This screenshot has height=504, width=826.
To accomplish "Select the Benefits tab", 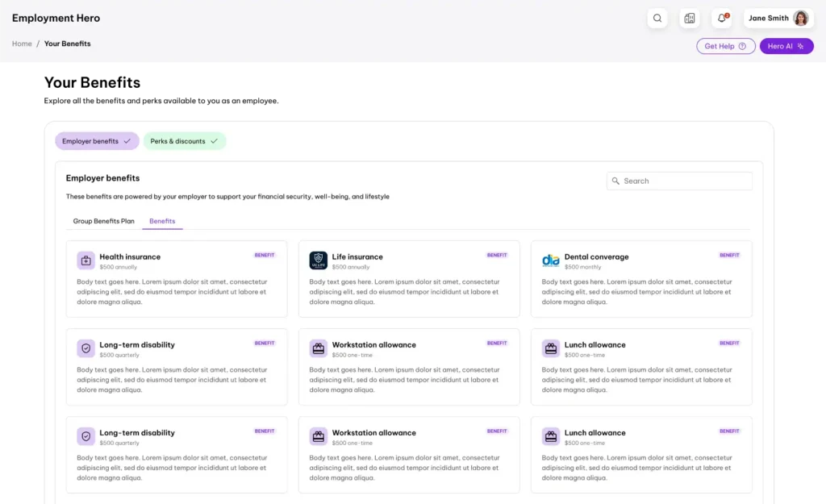I will pos(162,220).
